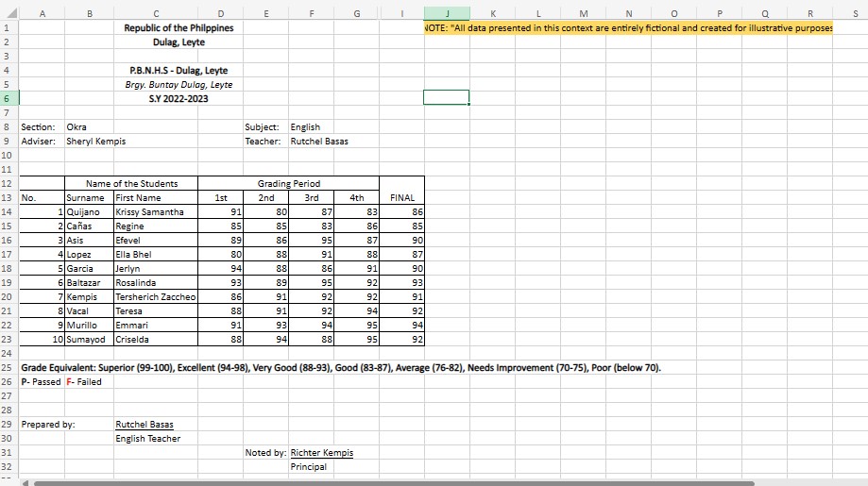Click the scroll-left arrow at bottom
The height and width of the screenshot is (486, 868).
tap(25, 482)
